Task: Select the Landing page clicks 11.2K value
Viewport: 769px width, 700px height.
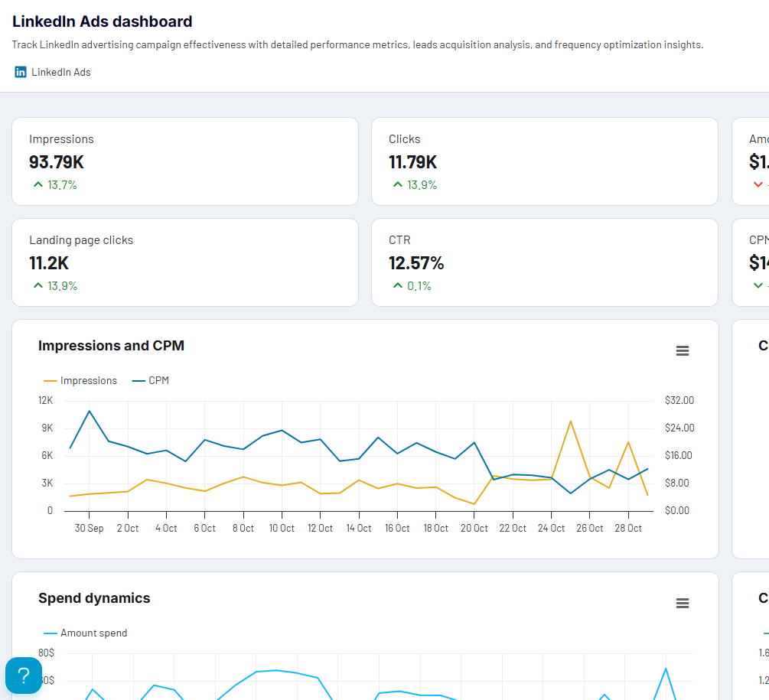Action: tap(49, 263)
